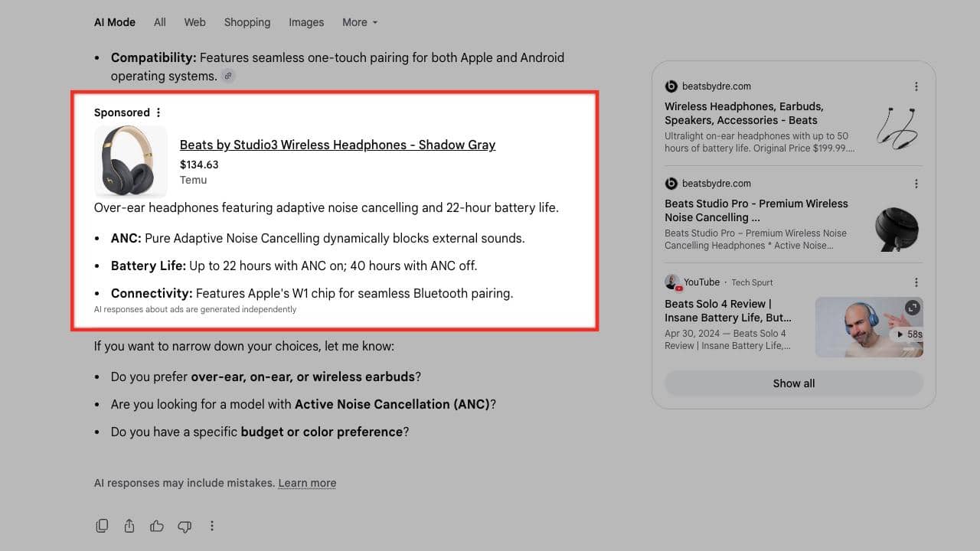Click the second beatsbydre.com favicon
The width and height of the screenshot is (980, 551).
click(671, 184)
